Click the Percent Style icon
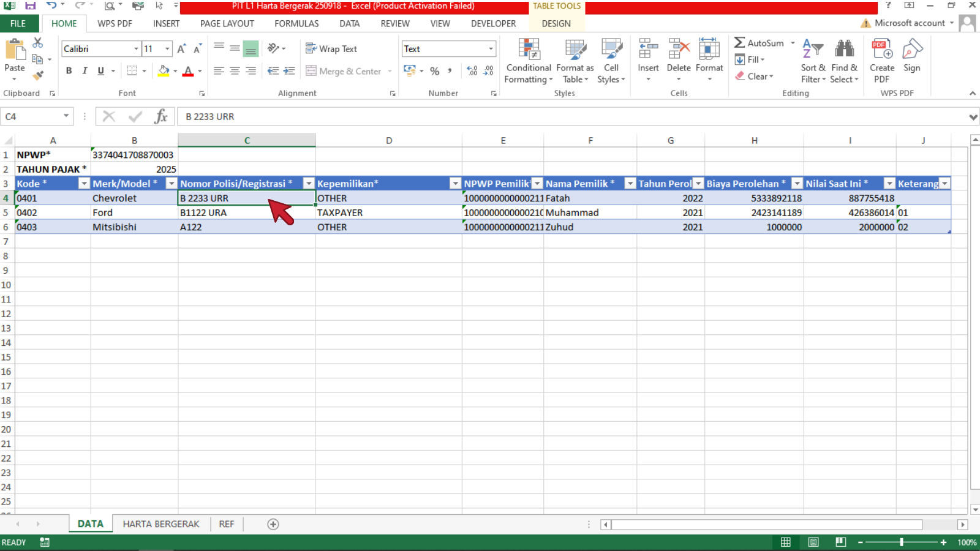The width and height of the screenshot is (980, 551). (435, 71)
